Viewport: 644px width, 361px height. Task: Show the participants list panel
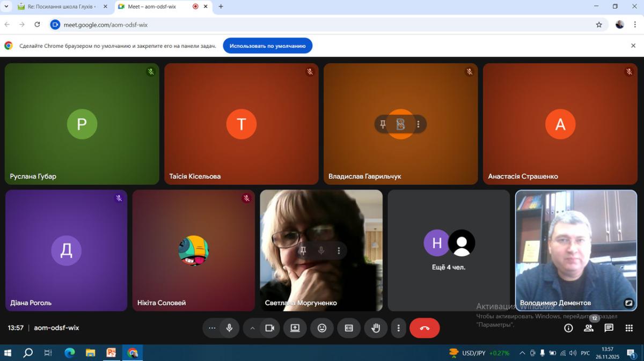589,328
